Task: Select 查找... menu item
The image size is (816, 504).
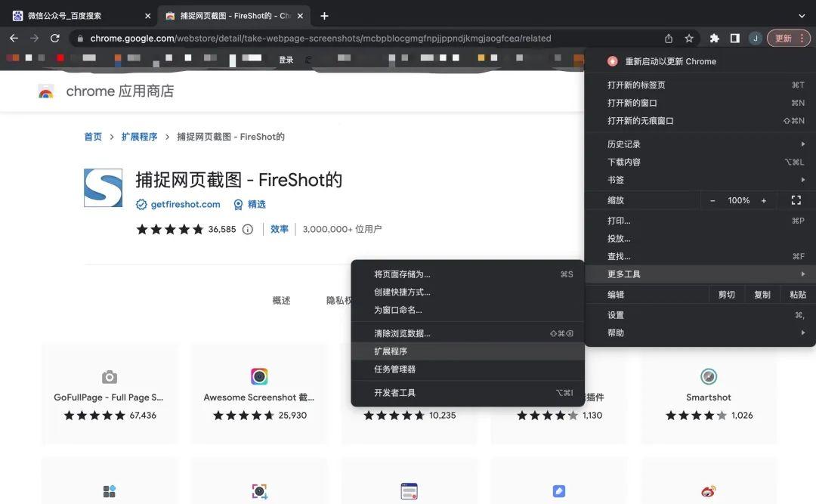Action: click(700, 256)
